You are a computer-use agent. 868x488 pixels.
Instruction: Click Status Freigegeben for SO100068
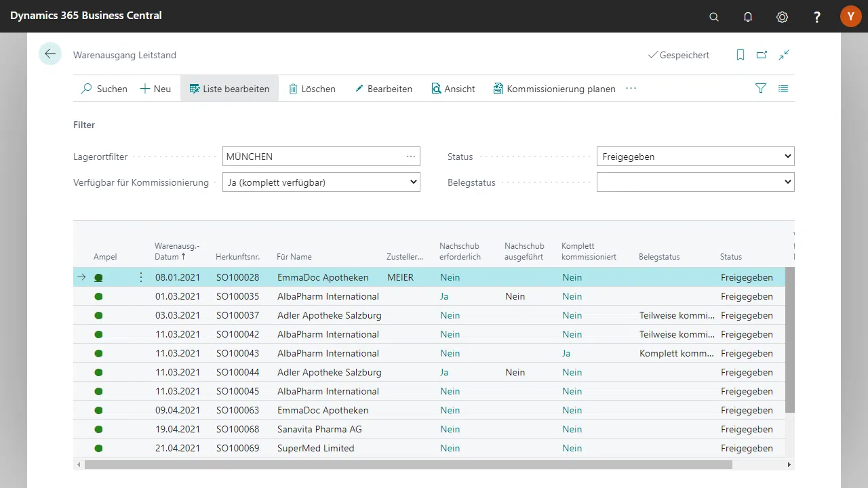pos(747,429)
